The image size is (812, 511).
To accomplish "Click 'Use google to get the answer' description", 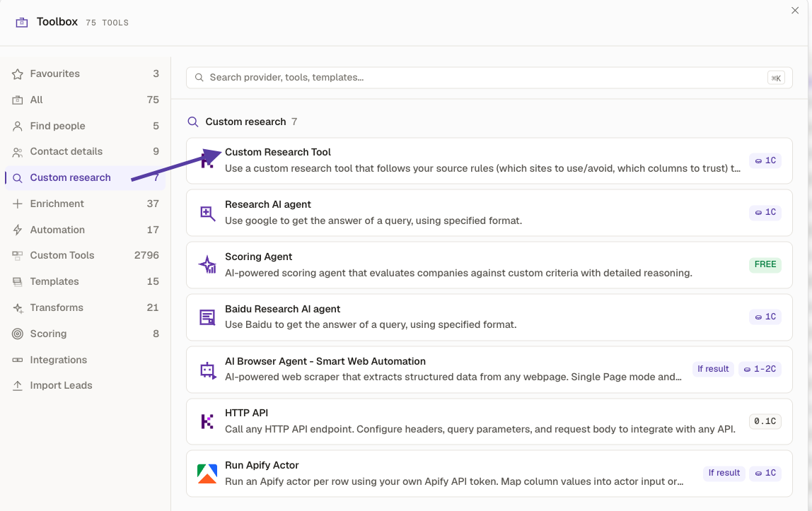I will [x=373, y=221].
